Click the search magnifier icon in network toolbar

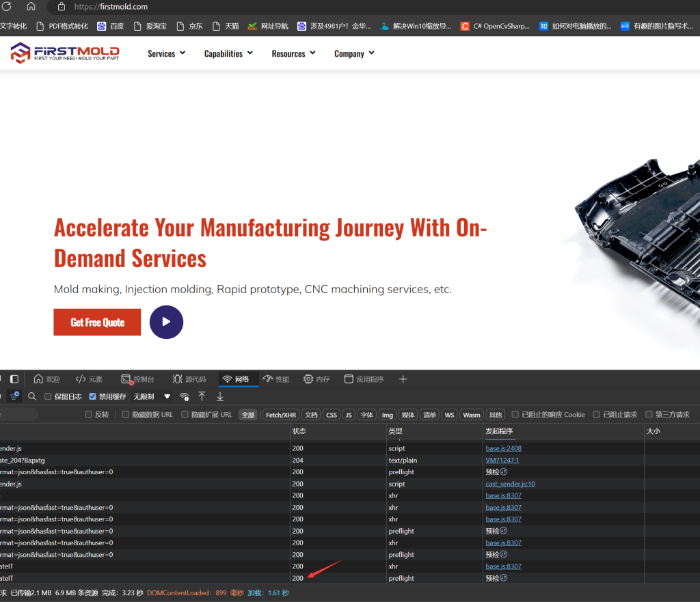coord(32,396)
